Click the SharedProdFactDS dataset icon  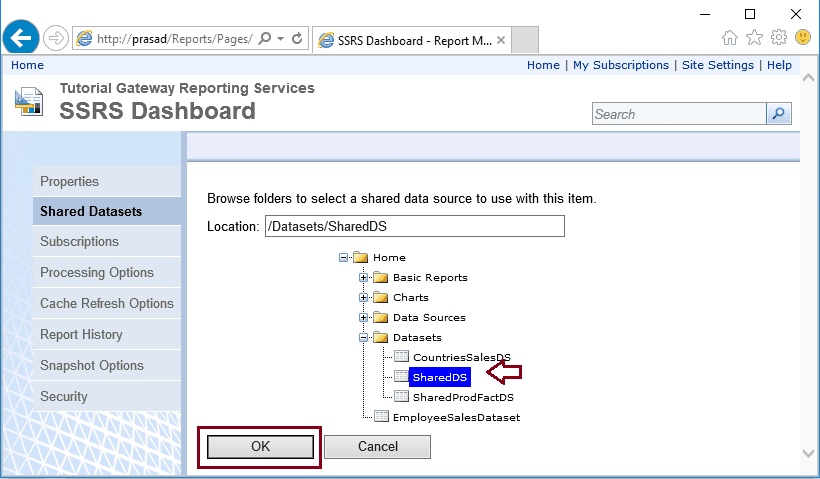pos(401,396)
